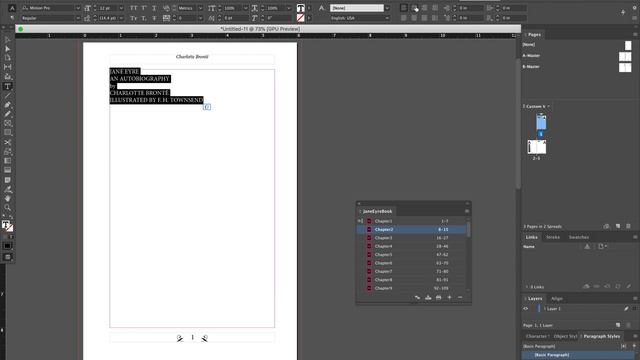
Task: Click the All Caps icon
Action: pos(133,8)
